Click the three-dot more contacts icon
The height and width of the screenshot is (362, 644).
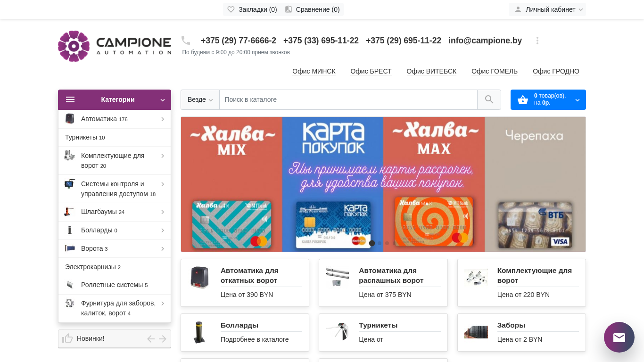(x=537, y=41)
